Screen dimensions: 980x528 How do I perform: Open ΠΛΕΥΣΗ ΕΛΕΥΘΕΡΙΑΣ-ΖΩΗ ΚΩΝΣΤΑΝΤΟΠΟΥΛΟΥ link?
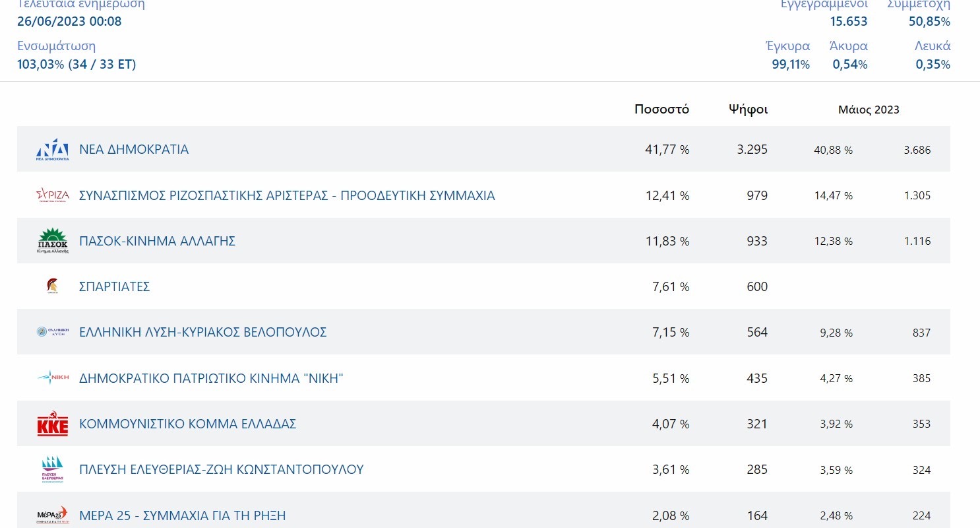pos(222,469)
